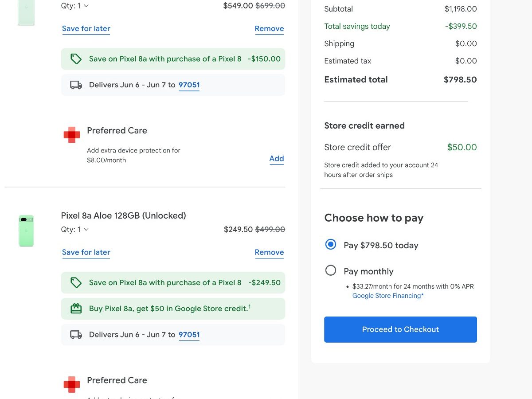Change ZIP code 97051 under Pixel 8a Aloe
Image resolution: width=532 pixels, height=399 pixels.
click(189, 335)
